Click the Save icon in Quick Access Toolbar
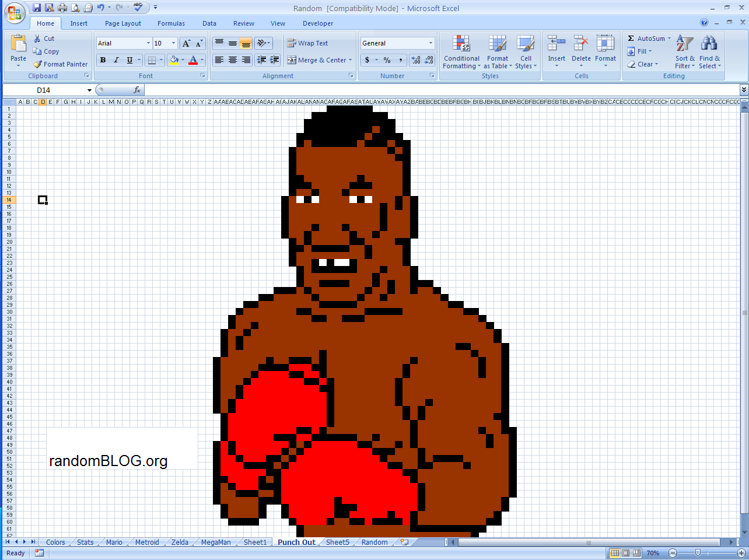 click(37, 8)
